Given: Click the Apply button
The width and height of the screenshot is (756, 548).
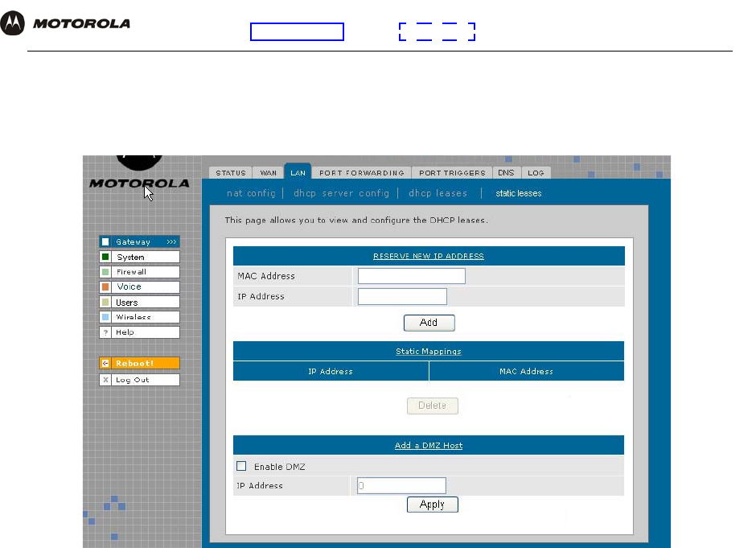Looking at the screenshot, I should point(433,505).
